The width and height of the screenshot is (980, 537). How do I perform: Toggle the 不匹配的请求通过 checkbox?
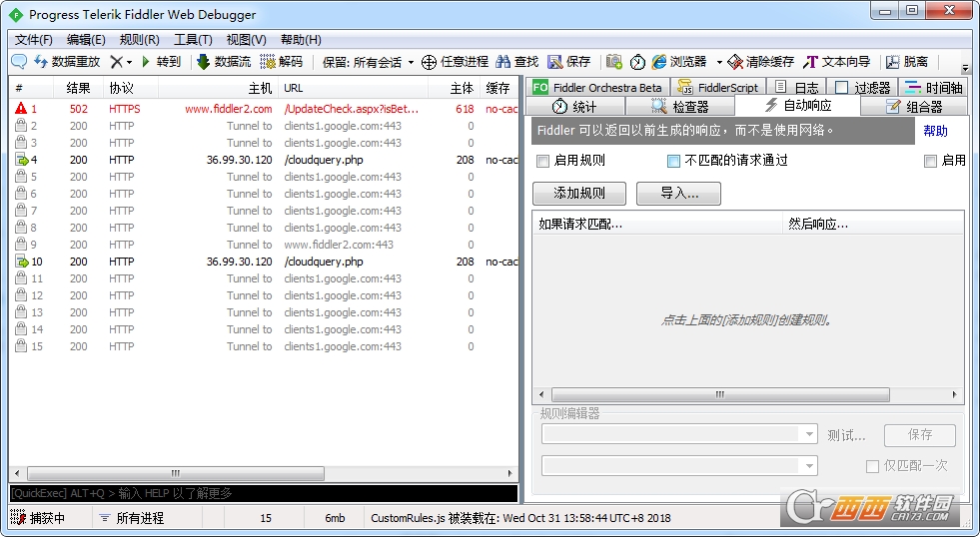coord(673,161)
